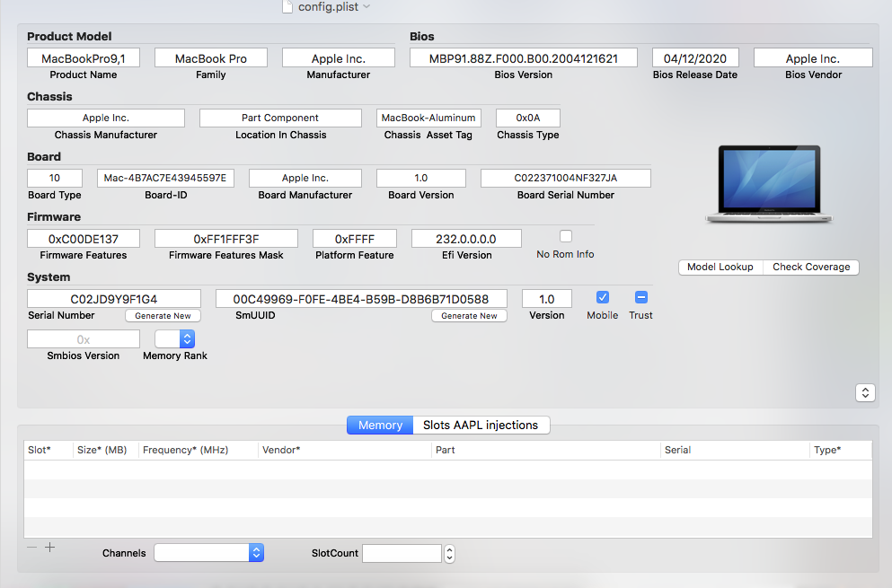Click the config.plist document icon in title
Screen dimensions: 892x588
tap(287, 6)
